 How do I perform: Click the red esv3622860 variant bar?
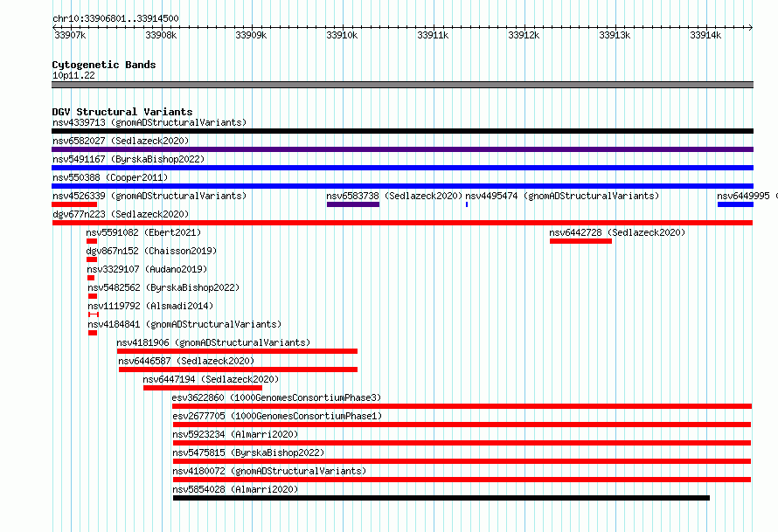click(462, 406)
